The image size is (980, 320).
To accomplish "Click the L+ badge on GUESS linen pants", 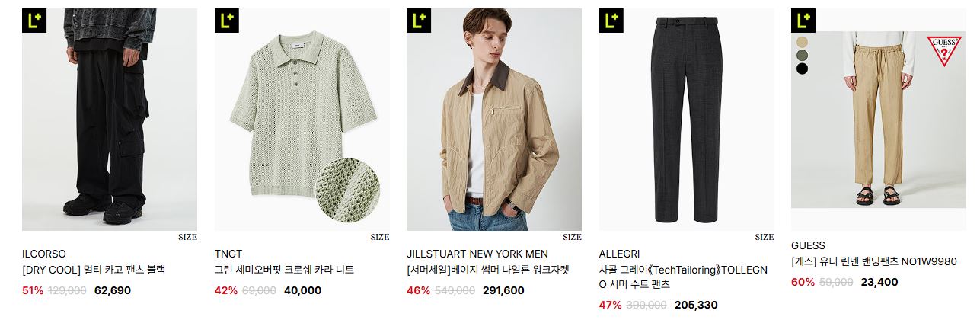I will pos(803,21).
